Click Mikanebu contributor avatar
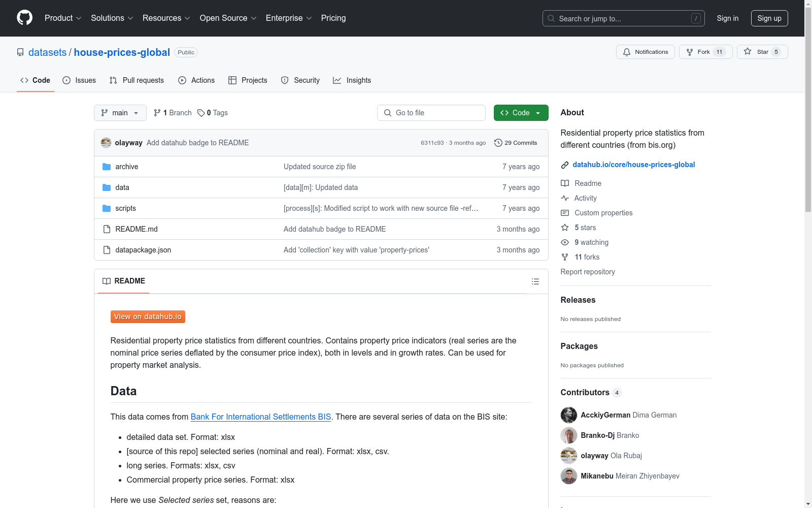This screenshot has height=508, width=812. click(569, 476)
